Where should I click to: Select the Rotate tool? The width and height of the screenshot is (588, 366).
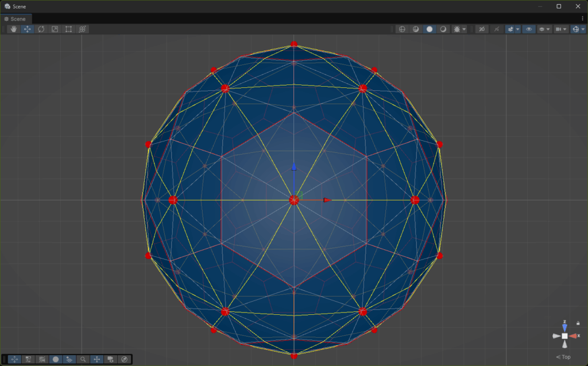[41, 29]
